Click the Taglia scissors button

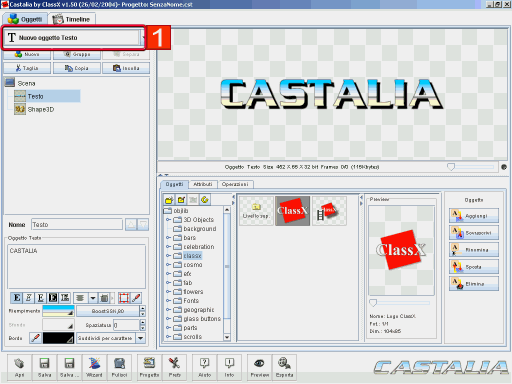(x=27, y=68)
